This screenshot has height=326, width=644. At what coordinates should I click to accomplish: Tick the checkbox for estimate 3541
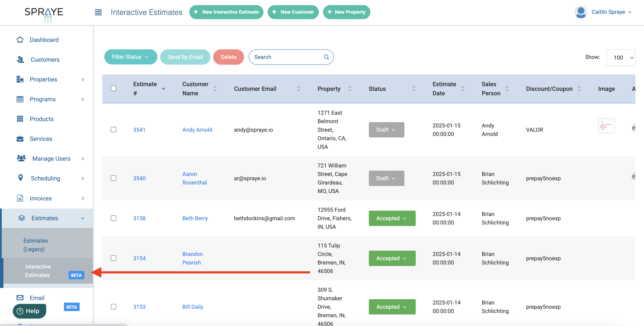tap(114, 129)
